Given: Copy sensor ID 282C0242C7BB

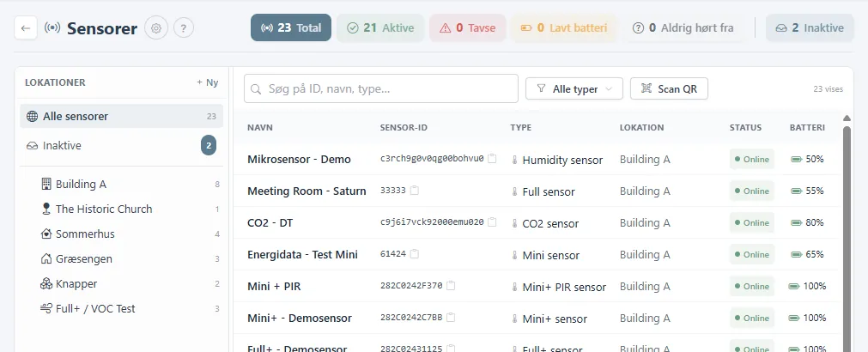Looking at the screenshot, I should coord(451,318).
